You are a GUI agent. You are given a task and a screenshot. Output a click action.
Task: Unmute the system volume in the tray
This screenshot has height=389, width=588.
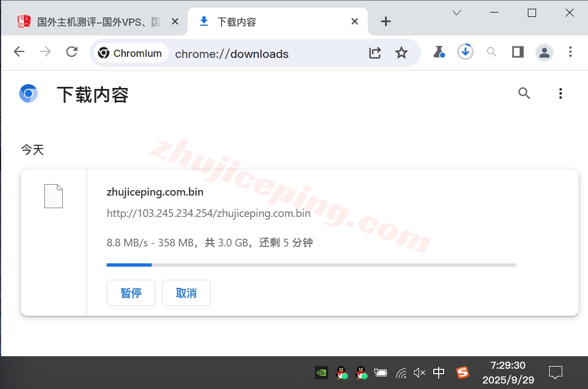420,372
